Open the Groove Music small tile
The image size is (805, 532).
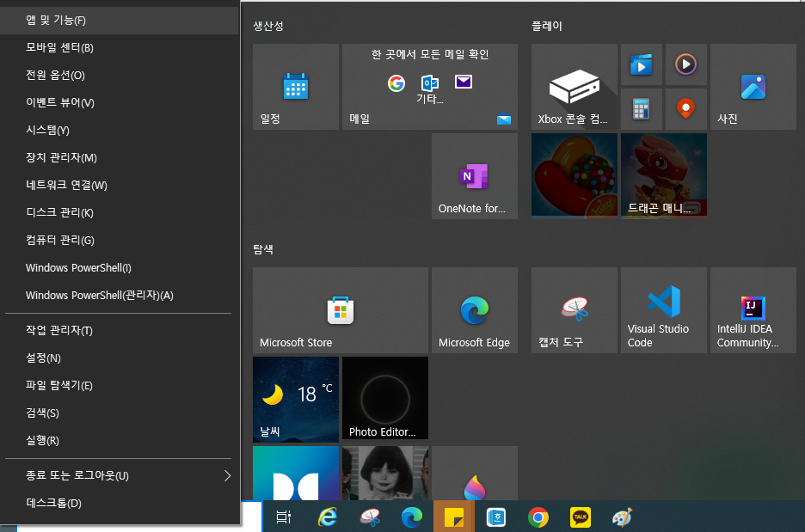pyautogui.click(x=686, y=64)
